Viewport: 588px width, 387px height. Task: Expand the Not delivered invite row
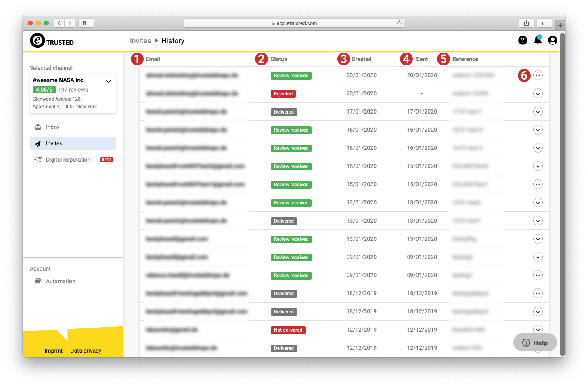click(538, 330)
